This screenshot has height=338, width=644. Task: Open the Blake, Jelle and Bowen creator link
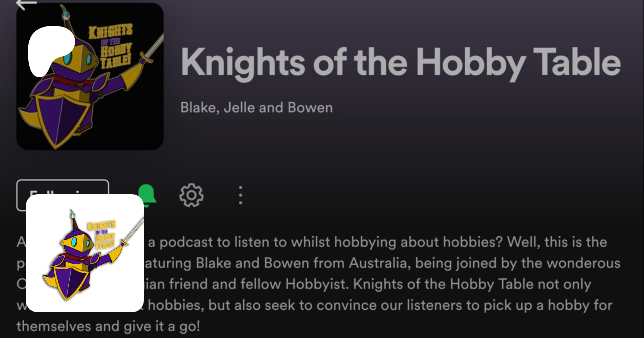[257, 108]
